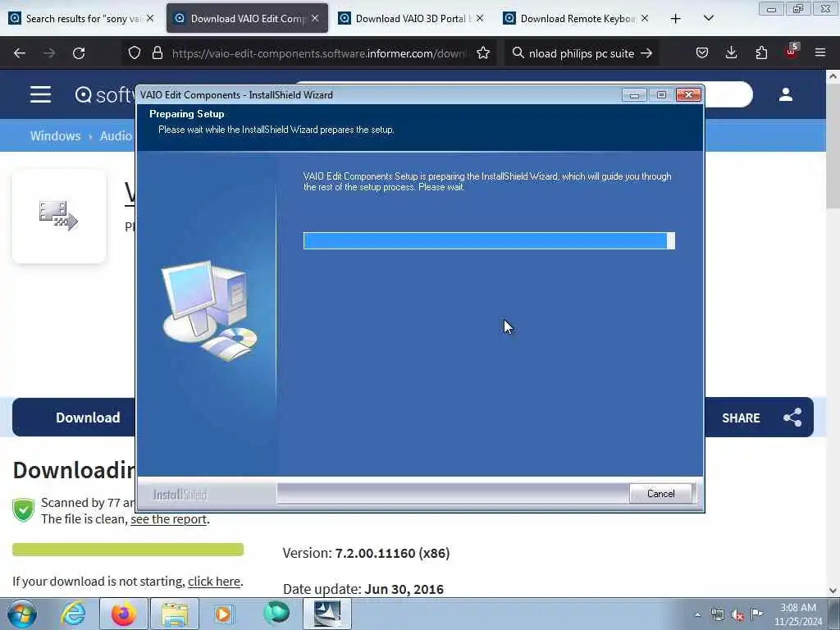Open the green globe taskbar app
This screenshot has height=630, width=840.
276,614
